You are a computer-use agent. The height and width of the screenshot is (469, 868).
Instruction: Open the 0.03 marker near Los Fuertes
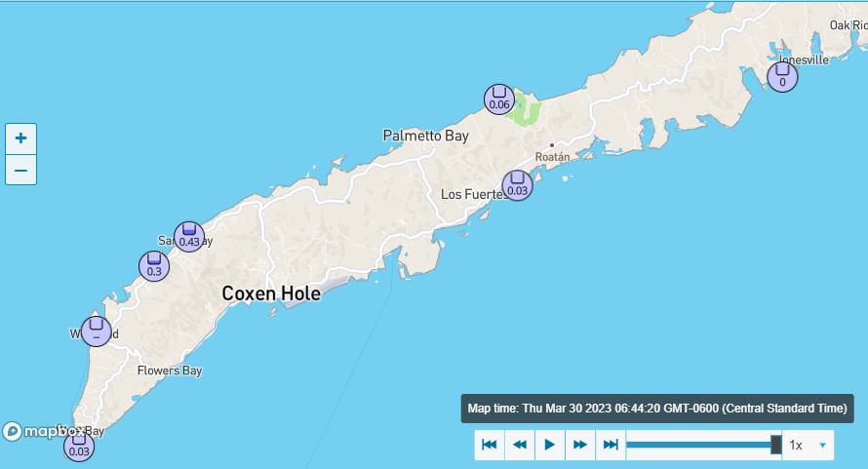tap(517, 184)
